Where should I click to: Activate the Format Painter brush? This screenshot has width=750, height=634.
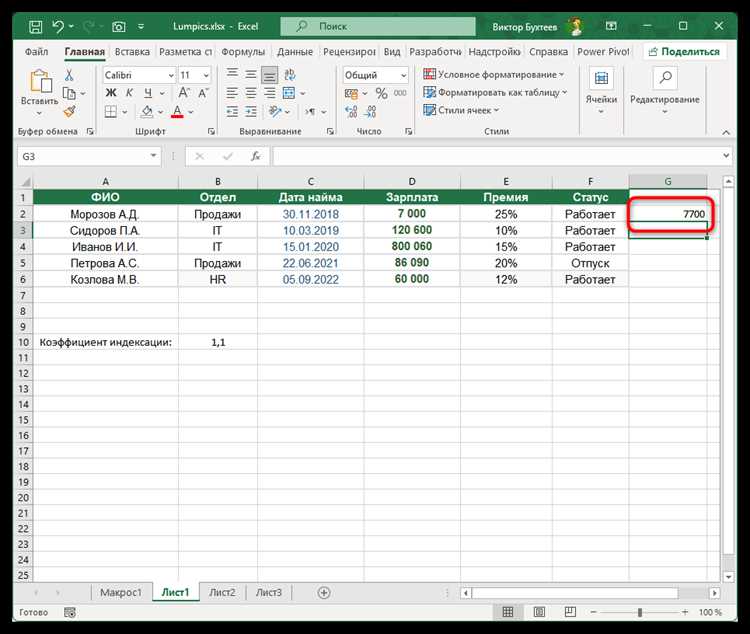click(x=69, y=111)
